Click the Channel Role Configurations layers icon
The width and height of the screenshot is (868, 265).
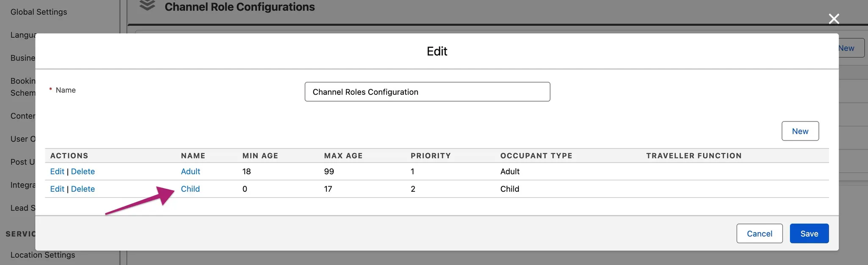pyautogui.click(x=147, y=6)
